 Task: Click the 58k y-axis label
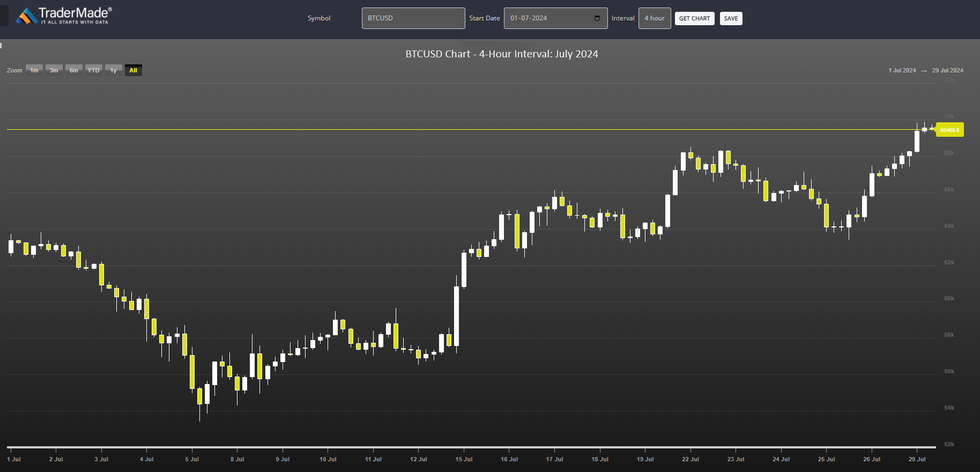(x=949, y=335)
